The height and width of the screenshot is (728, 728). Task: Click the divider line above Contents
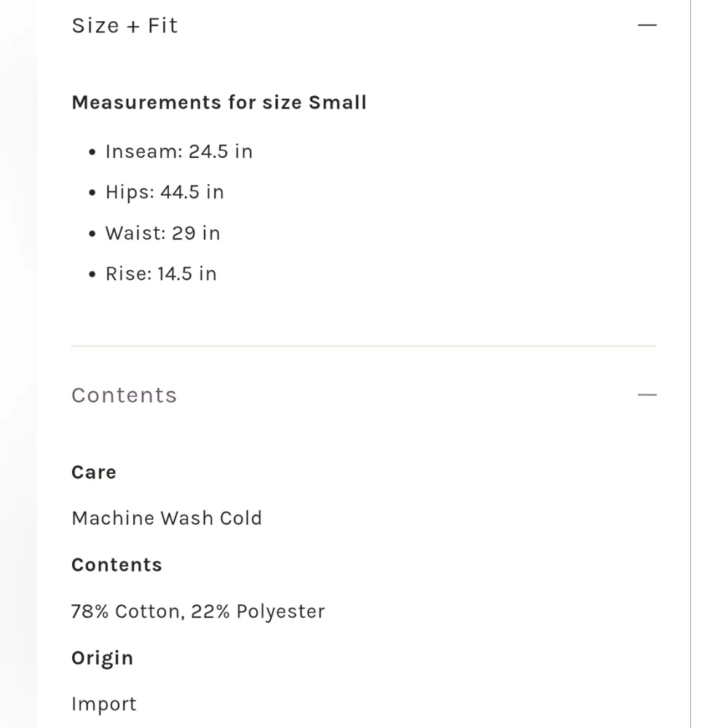click(363, 347)
